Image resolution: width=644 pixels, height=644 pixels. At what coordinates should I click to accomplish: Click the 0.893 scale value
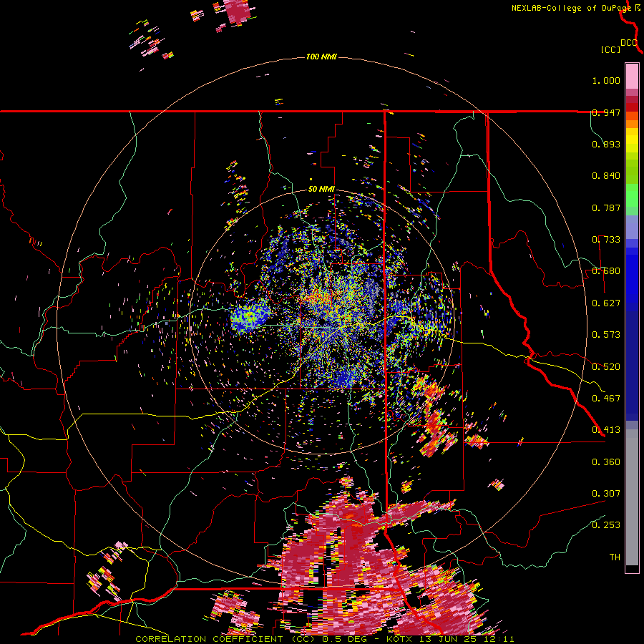point(606,144)
